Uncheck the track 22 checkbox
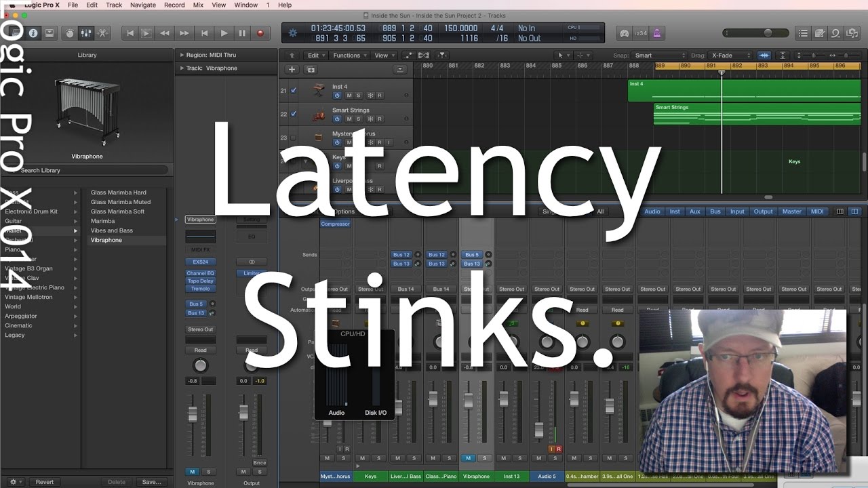This screenshot has height=488, width=868. [294, 114]
